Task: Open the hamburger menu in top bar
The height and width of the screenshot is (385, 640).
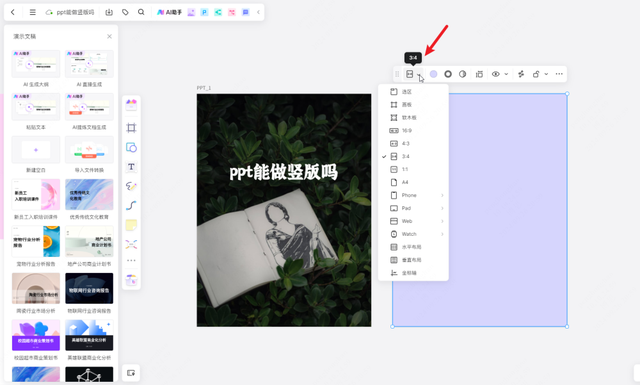Action: click(33, 12)
